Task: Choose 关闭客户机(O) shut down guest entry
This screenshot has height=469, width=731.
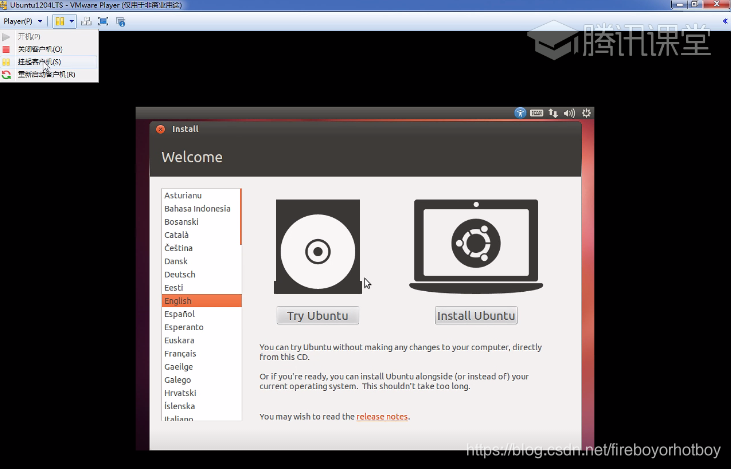Action: click(49, 49)
